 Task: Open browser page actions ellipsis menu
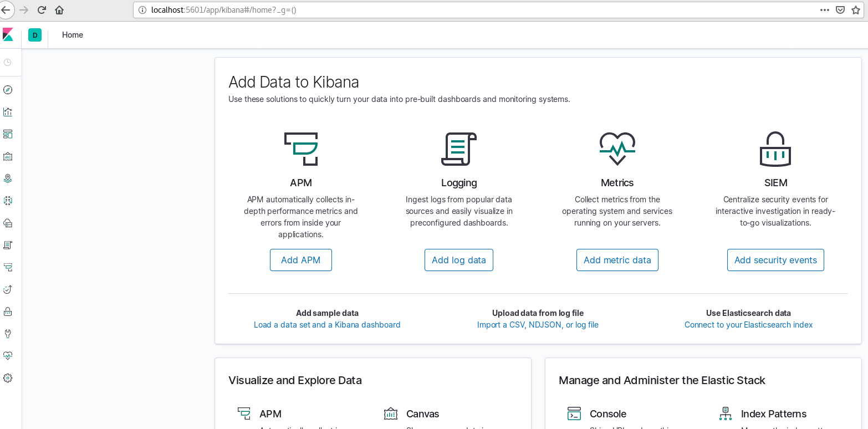(825, 10)
